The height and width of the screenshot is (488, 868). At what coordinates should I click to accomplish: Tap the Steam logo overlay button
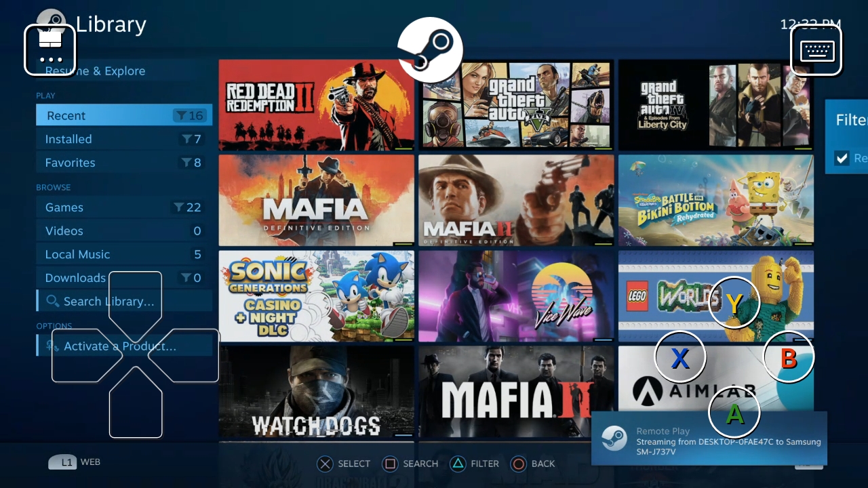pyautogui.click(x=430, y=50)
